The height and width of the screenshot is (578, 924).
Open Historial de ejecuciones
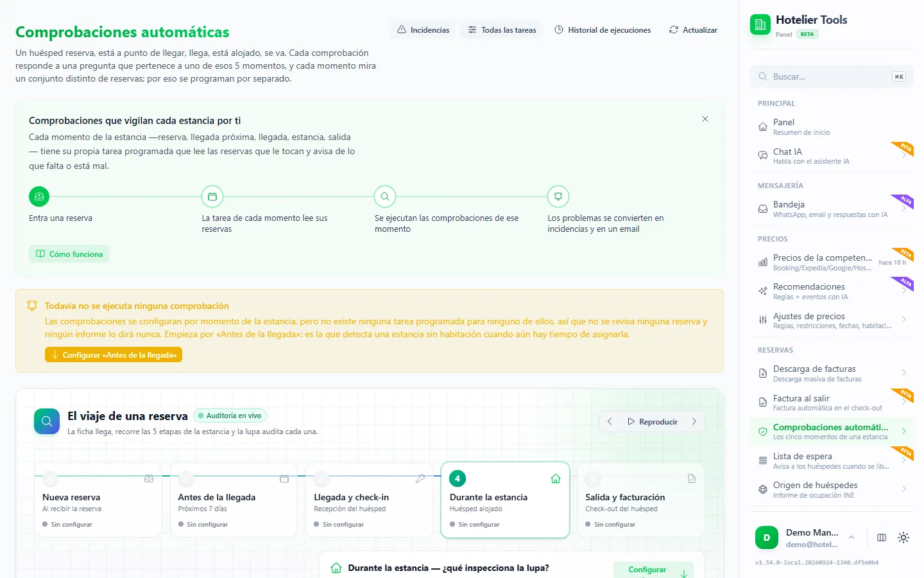(603, 30)
